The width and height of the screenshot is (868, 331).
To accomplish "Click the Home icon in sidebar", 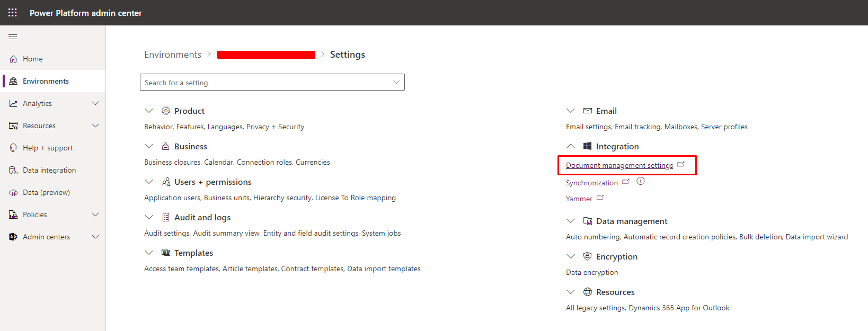I will tap(13, 59).
